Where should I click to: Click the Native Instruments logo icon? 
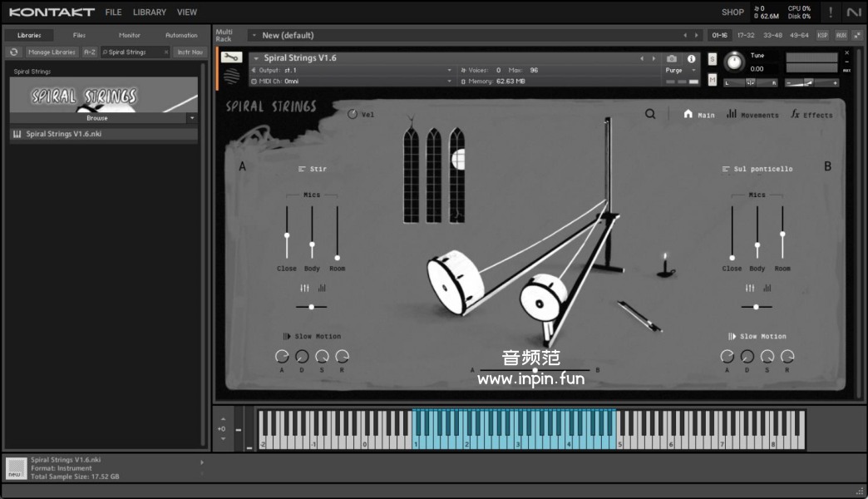point(854,12)
